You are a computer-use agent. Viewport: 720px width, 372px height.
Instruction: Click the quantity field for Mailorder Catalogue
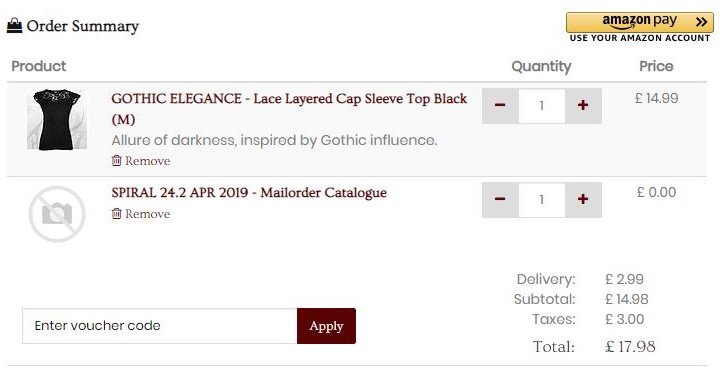(x=542, y=199)
